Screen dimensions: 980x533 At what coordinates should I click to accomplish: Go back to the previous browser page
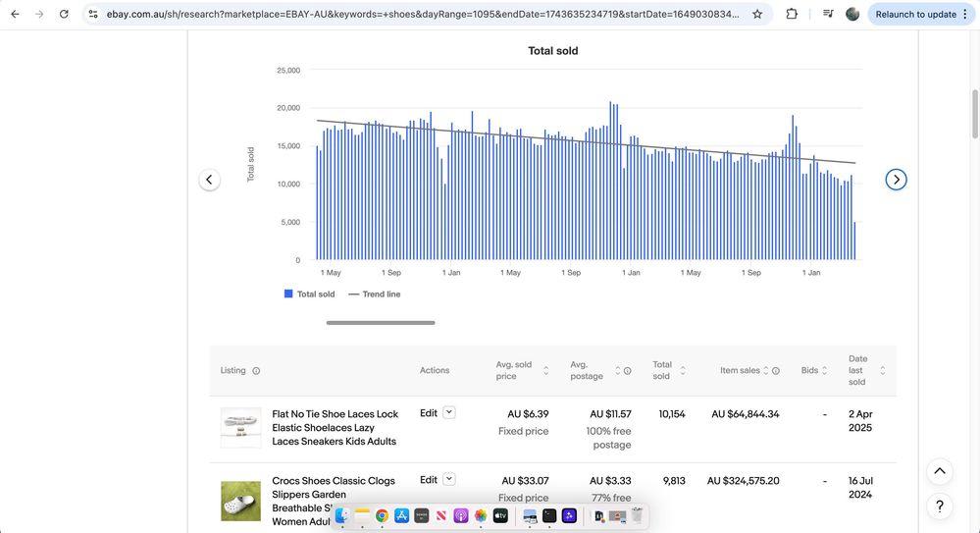pos(15,14)
